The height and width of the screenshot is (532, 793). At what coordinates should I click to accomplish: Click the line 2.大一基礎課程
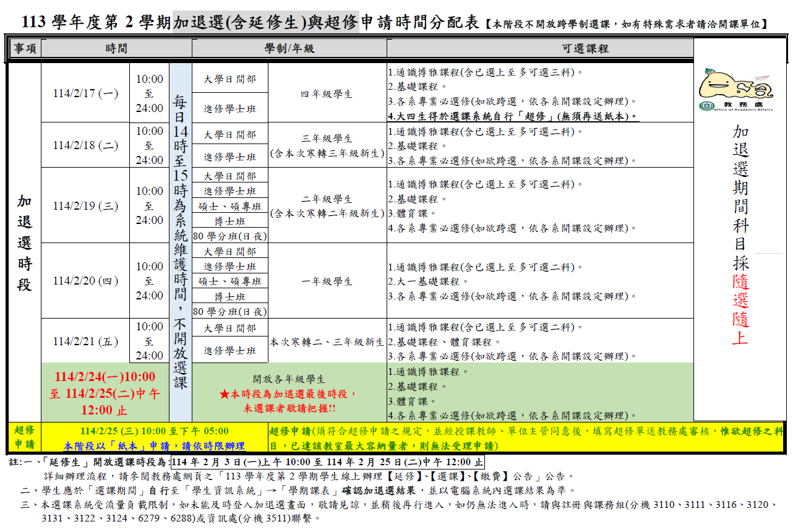[x=428, y=281]
